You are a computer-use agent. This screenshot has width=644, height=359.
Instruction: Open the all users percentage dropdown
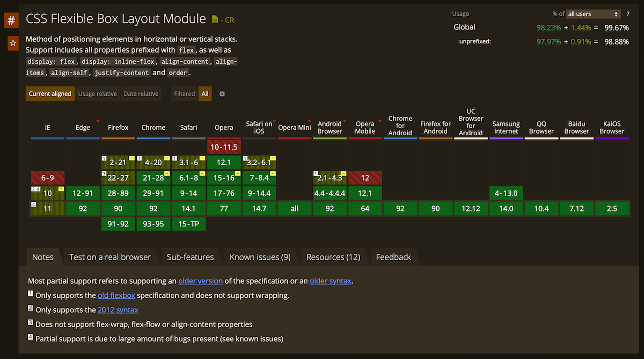click(593, 13)
